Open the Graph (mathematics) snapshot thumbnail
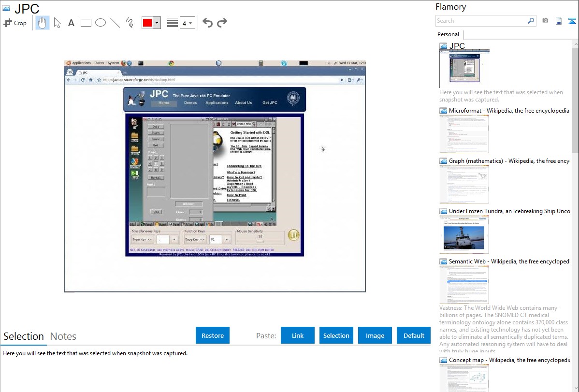579x392 pixels. [x=464, y=184]
